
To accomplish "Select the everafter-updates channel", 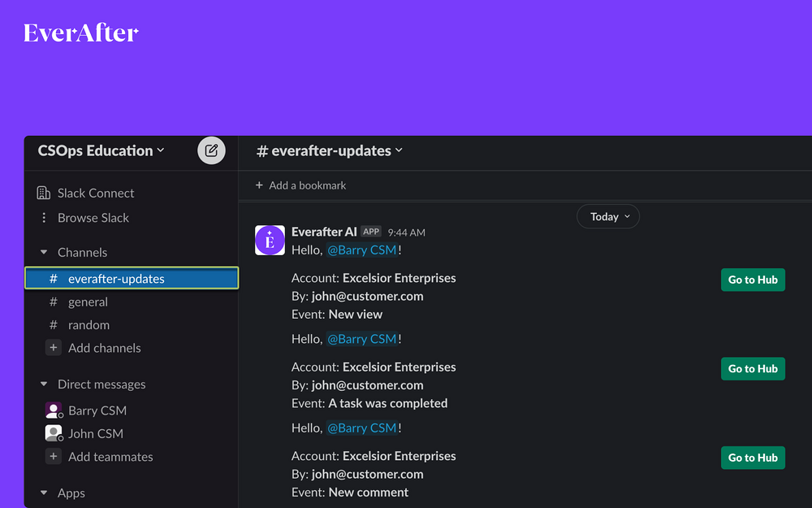I will pos(132,278).
